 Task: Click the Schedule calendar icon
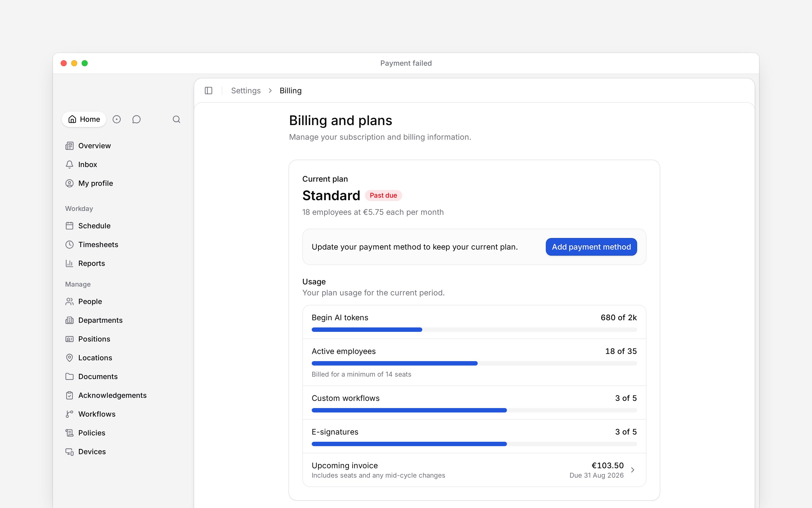[x=70, y=226]
